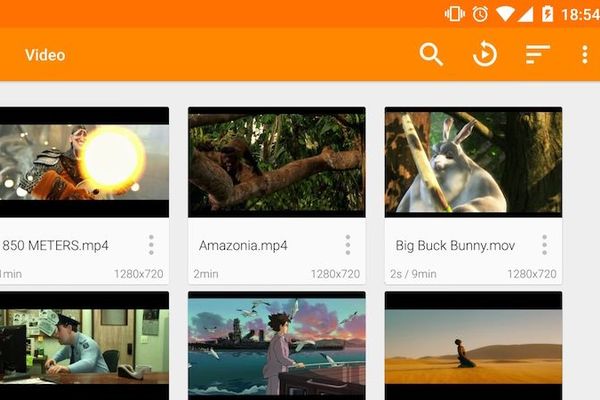600x400 pixels.
Task: Open the toolbar overflow menu
Action: [584, 55]
